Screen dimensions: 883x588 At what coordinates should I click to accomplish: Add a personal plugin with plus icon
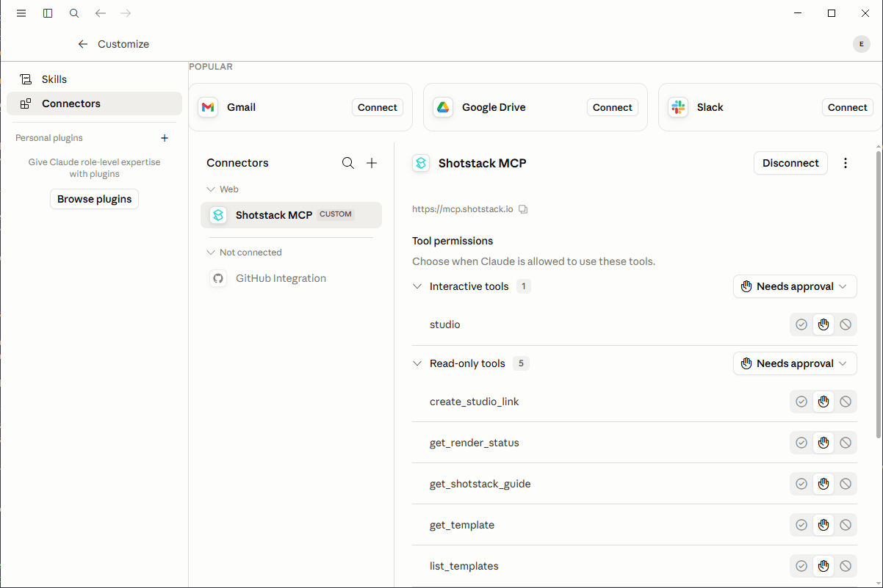165,138
